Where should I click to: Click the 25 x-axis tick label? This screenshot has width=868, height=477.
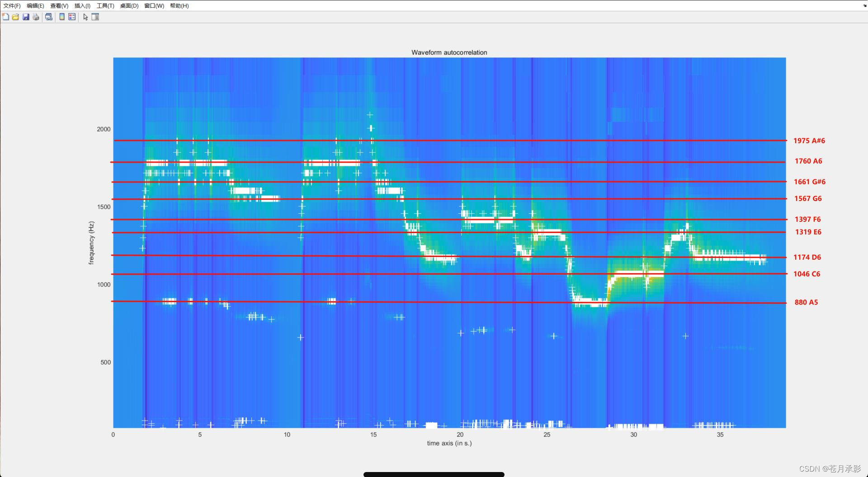point(547,435)
